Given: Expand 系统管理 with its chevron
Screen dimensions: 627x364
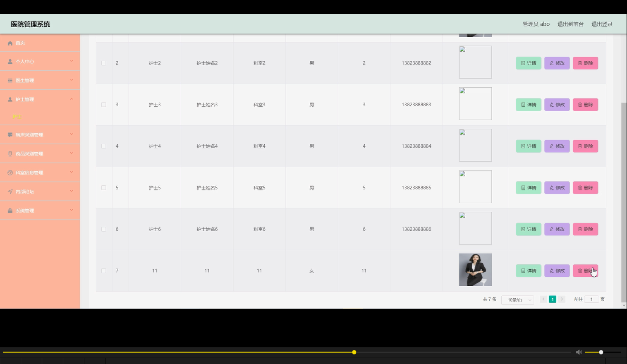Looking at the screenshot, I should [72, 211].
